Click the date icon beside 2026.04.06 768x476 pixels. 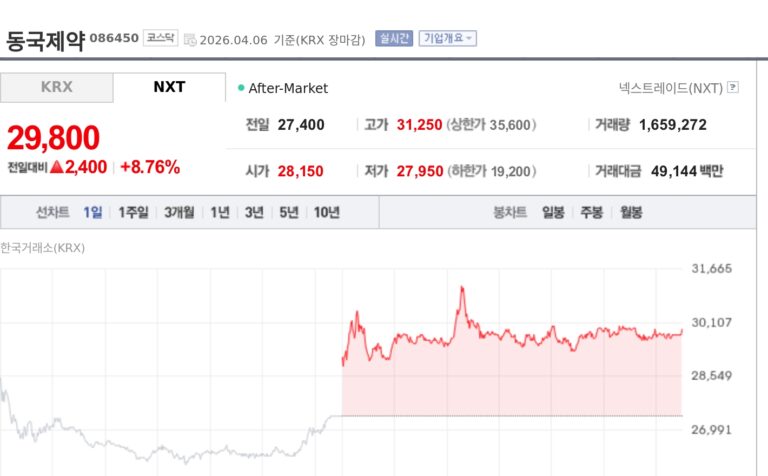(190, 40)
